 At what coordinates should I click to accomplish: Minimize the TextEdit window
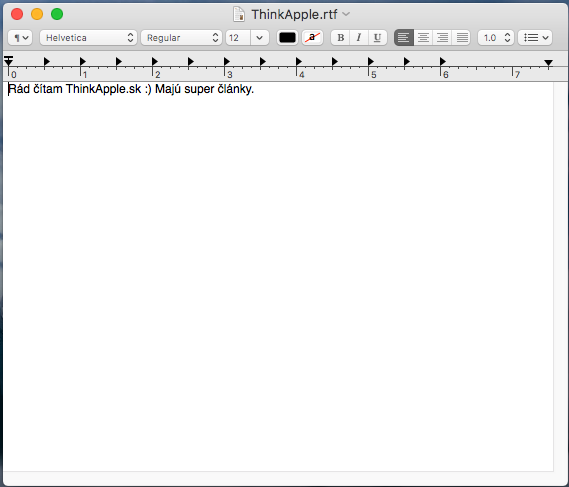(37, 14)
